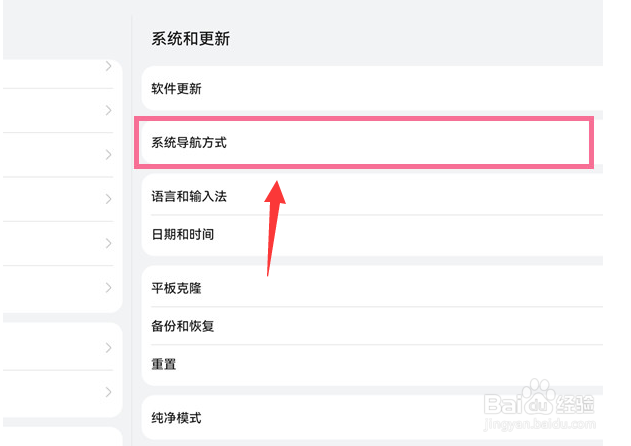The image size is (631, 446).
Task: Expand fourth chevron in left sidebar's upper card
Action: 108,199
